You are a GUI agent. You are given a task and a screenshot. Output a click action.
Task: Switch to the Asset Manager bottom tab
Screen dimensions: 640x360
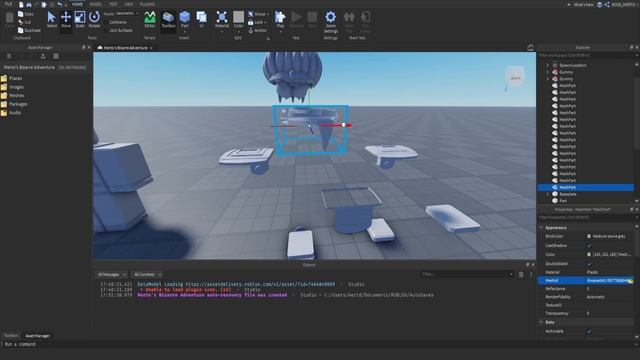click(38, 336)
